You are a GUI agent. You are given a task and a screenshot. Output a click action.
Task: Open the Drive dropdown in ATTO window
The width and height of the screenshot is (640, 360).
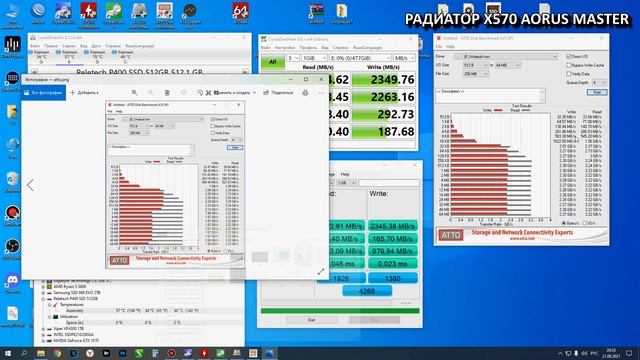point(507,56)
